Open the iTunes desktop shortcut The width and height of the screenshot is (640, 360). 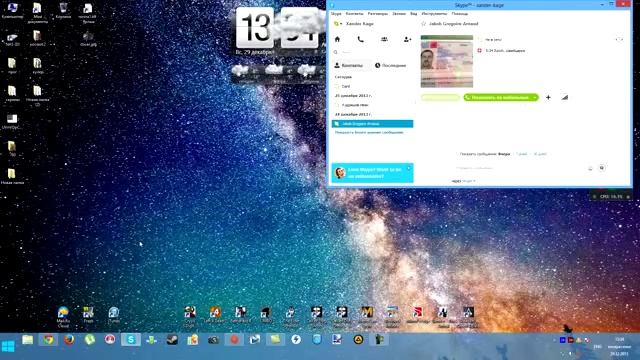click(x=113, y=315)
